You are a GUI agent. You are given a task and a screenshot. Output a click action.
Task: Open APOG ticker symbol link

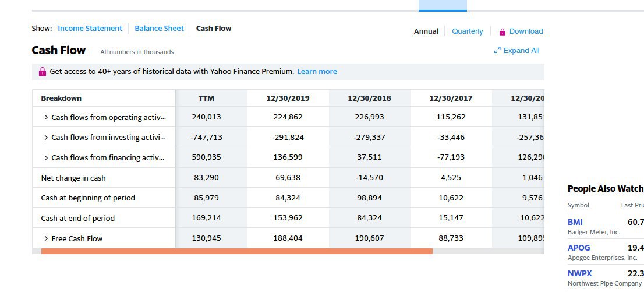pyautogui.click(x=579, y=248)
